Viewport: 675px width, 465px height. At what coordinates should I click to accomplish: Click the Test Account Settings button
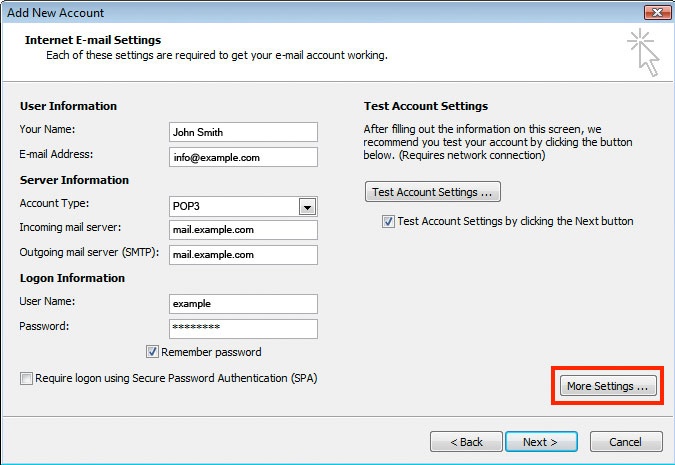[x=433, y=192]
